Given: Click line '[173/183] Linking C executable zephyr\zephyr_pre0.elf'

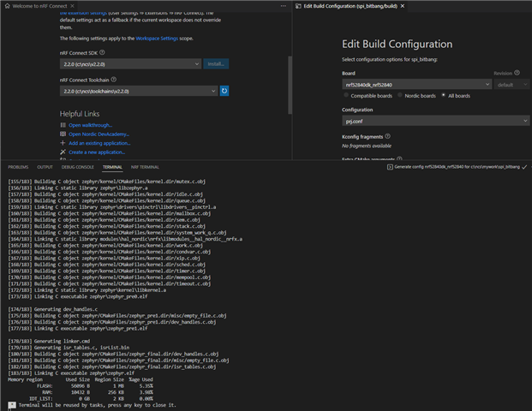Looking at the screenshot, I should [x=78, y=296].
